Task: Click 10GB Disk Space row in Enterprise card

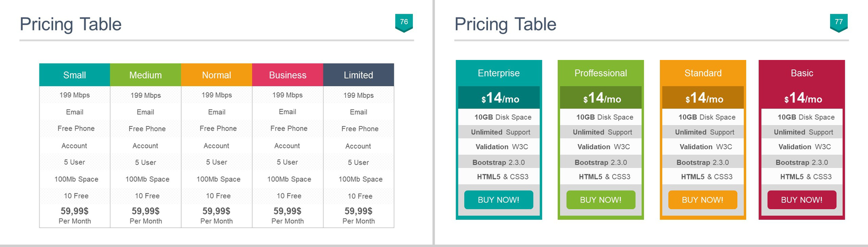Action: [x=499, y=117]
